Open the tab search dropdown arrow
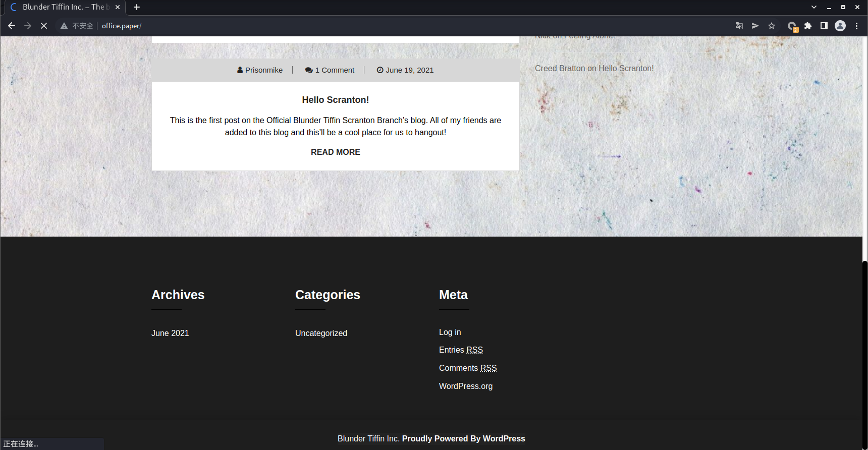This screenshot has height=450, width=868. pos(814,7)
